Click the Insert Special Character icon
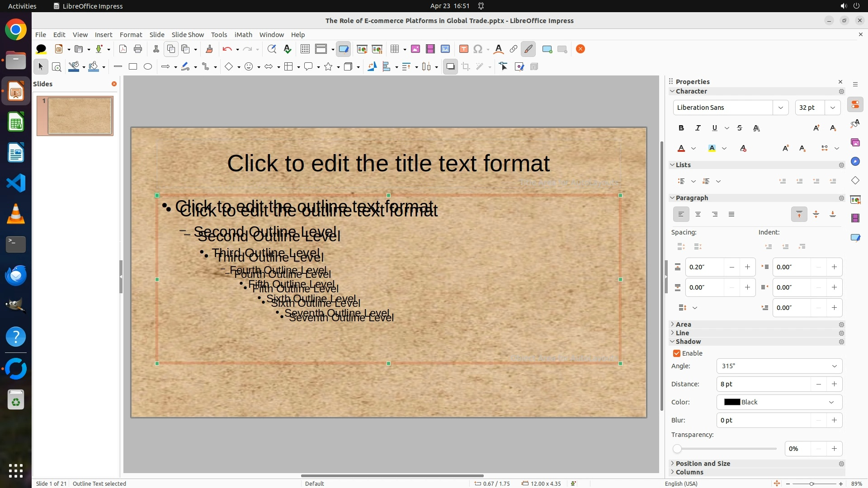The width and height of the screenshot is (868, 488). click(478, 49)
